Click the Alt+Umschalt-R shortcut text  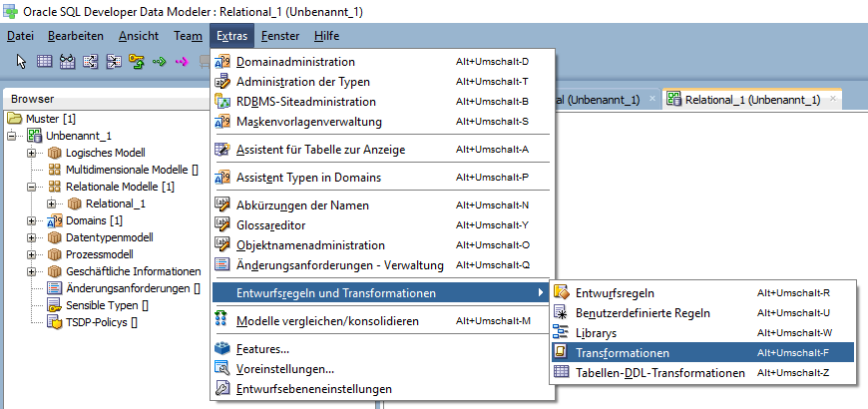coord(793,292)
